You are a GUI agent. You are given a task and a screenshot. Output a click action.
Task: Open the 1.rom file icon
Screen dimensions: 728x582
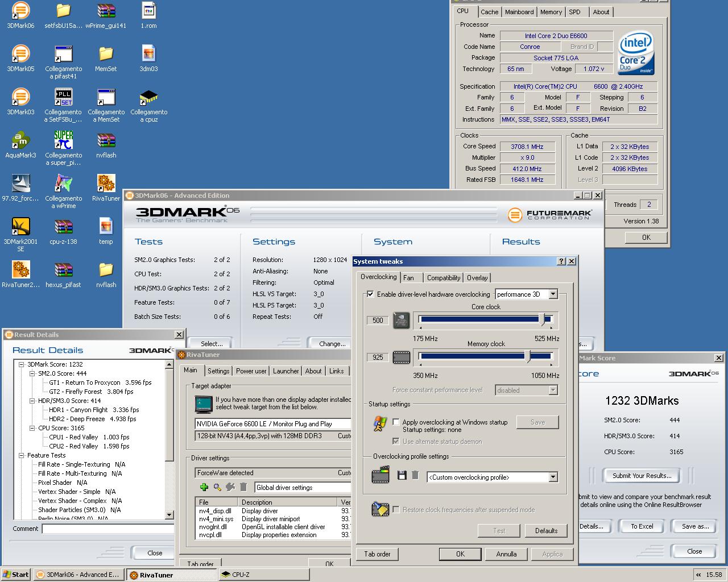[148, 15]
